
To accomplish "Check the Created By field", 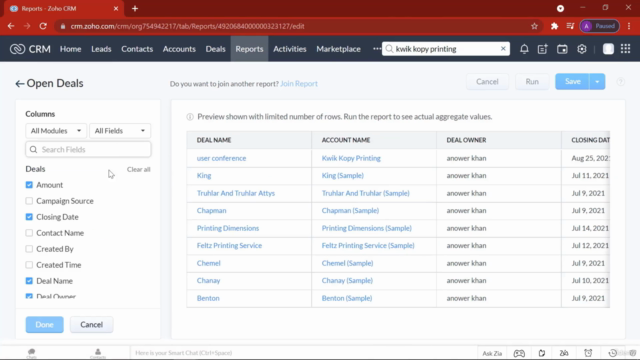I will coord(29,249).
